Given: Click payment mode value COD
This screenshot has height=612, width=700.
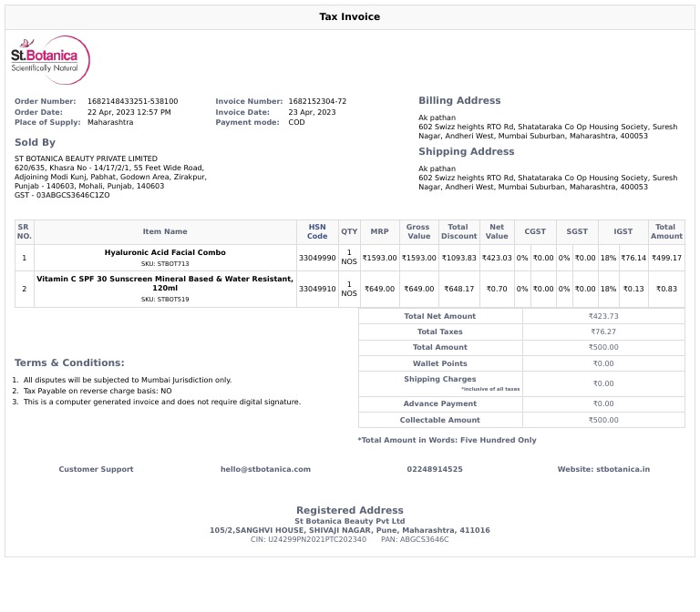Looking at the screenshot, I should pos(296,122).
